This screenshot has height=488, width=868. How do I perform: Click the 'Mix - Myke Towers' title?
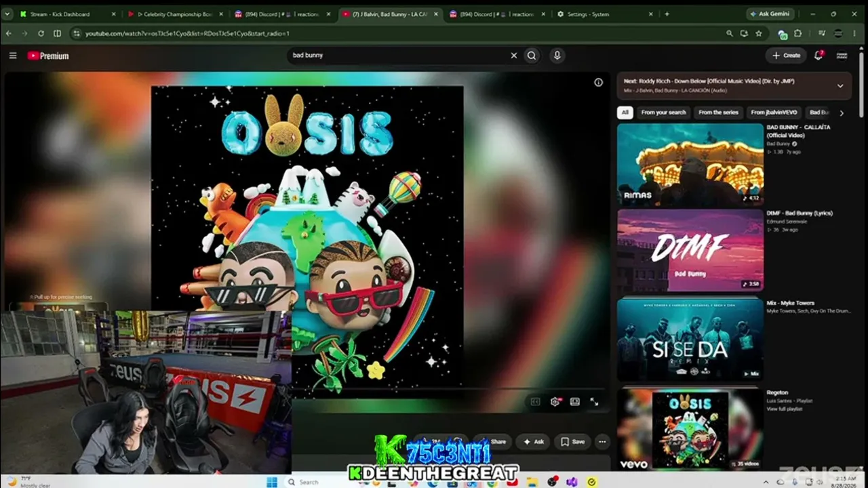click(791, 303)
